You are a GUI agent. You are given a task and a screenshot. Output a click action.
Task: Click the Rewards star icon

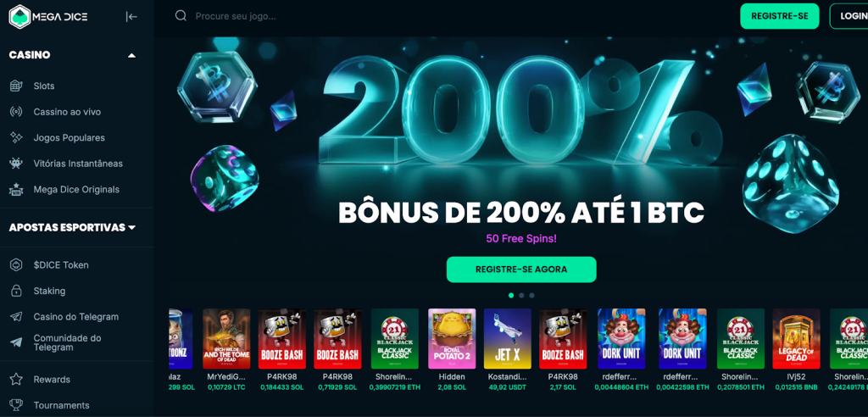pyautogui.click(x=17, y=380)
